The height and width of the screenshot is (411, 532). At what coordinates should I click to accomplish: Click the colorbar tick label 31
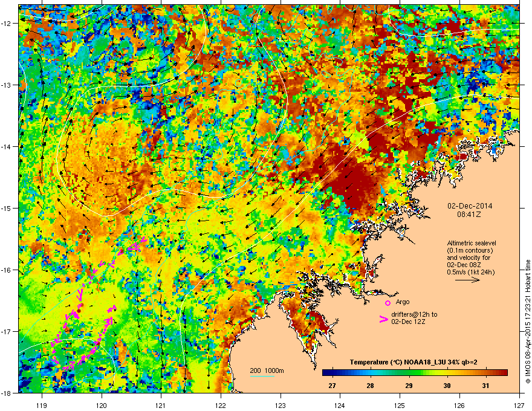[x=486, y=386]
